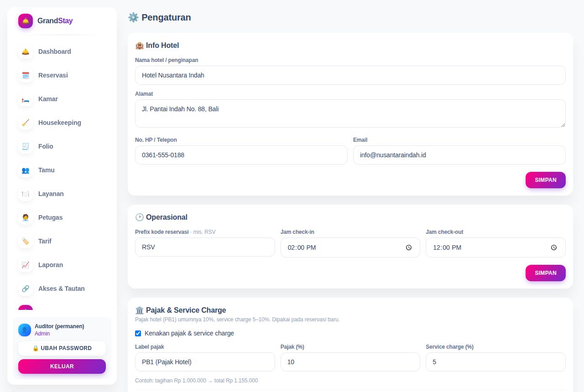Screen dimensions: 584x392
Task: Open the Kamar section
Action: tap(62, 99)
